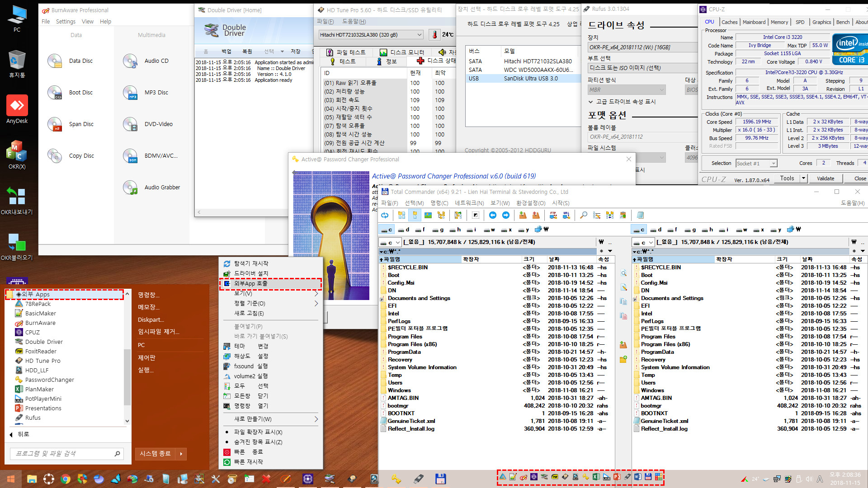Click the arrow beside 시스템 종료

point(181,454)
